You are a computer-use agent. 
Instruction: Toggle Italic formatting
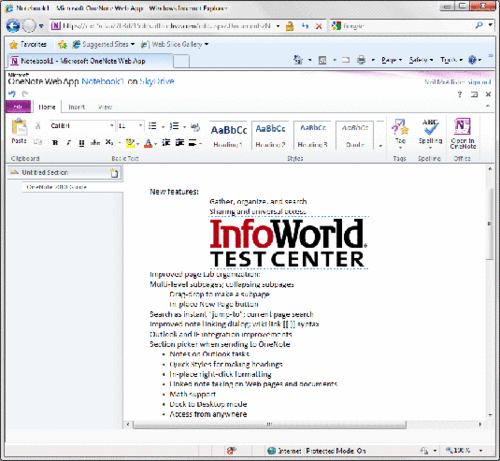[69, 143]
